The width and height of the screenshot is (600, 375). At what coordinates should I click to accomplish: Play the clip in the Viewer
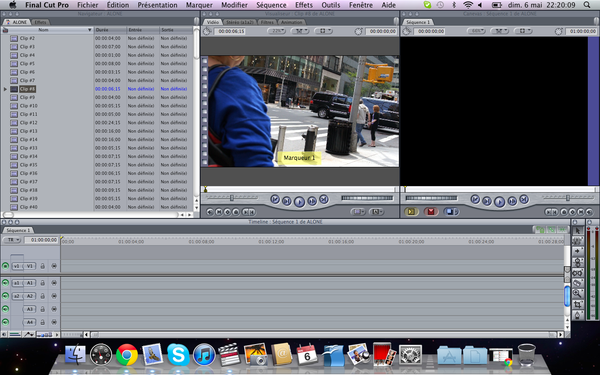click(299, 201)
